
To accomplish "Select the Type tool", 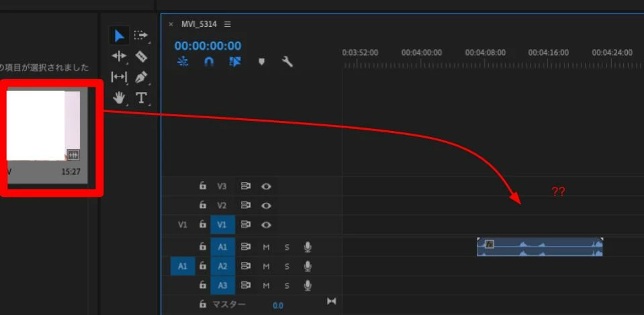I will [x=141, y=98].
